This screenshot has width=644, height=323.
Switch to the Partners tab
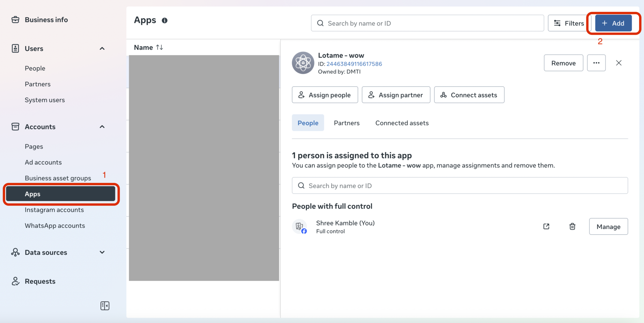point(346,123)
